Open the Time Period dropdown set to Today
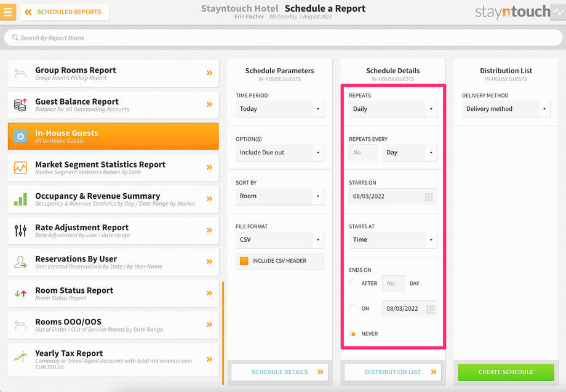 click(280, 109)
